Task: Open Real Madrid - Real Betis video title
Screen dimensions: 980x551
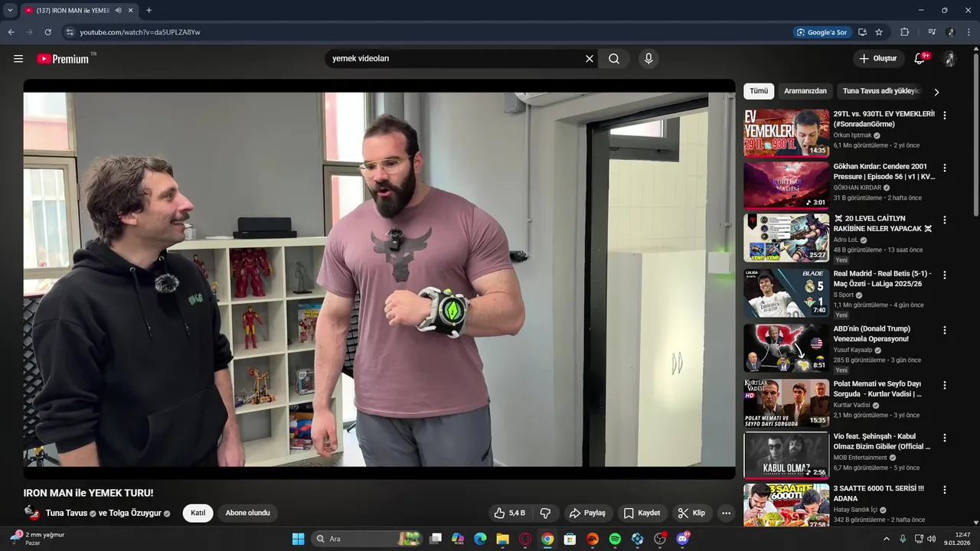Action: [882, 279]
